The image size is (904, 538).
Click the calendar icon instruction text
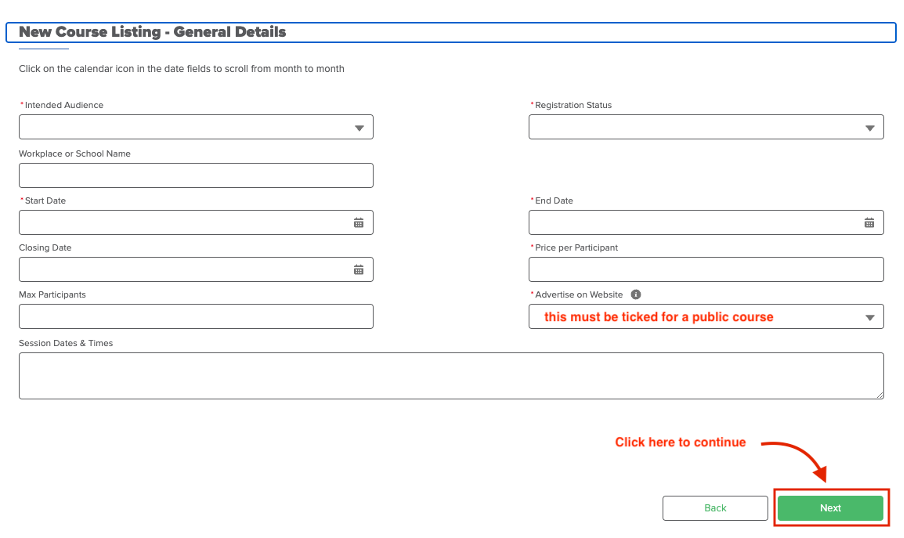pyautogui.click(x=181, y=69)
